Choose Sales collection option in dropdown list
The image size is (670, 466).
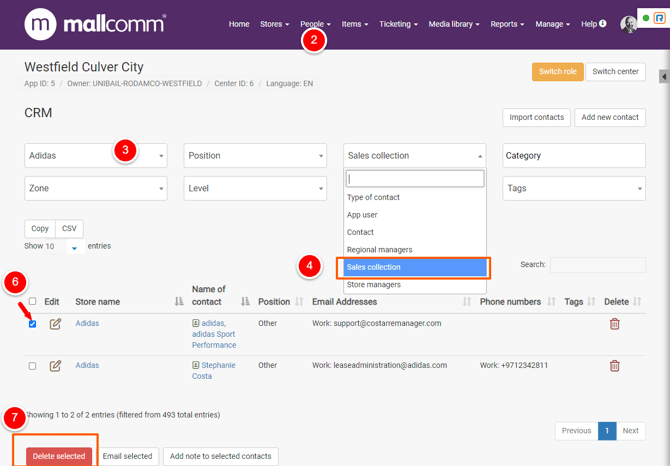point(415,267)
